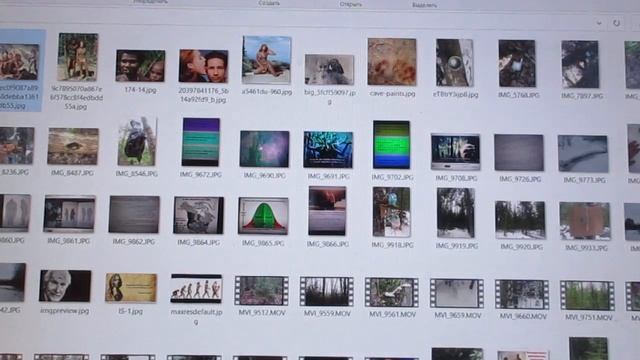The height and width of the screenshot is (360, 640).
Task: Select the IMG_9773.JPG thumbnail
Action: tap(583, 154)
